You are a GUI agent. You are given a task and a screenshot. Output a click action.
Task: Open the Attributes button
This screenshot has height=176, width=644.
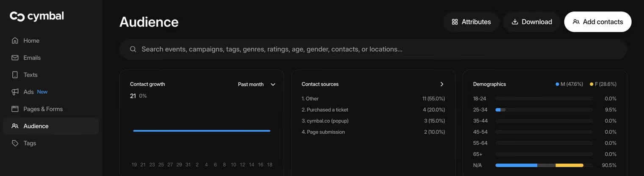(x=471, y=22)
